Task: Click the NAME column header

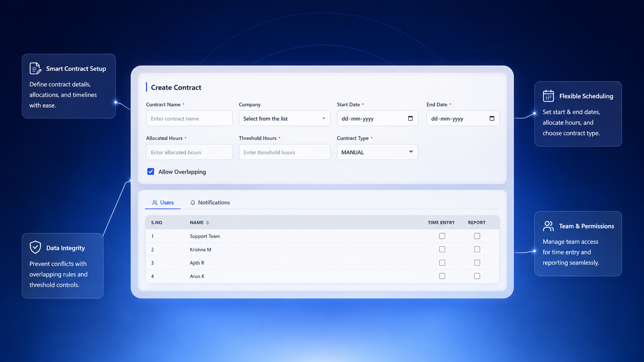Action: pyautogui.click(x=196, y=223)
